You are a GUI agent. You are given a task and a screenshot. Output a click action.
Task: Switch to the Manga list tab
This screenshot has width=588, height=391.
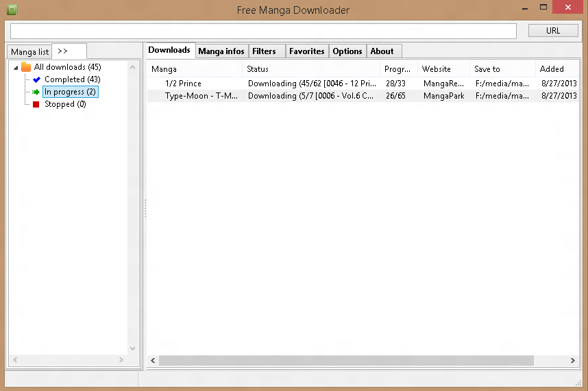[x=29, y=51]
